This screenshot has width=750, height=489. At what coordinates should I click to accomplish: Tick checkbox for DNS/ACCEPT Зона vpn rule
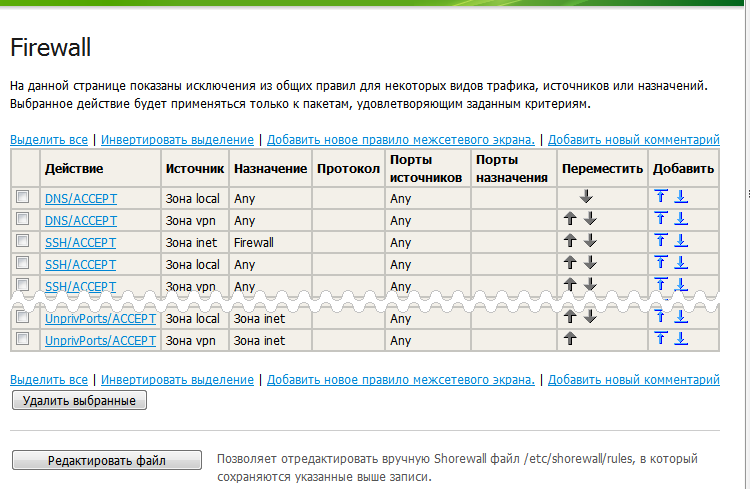pos(22,219)
